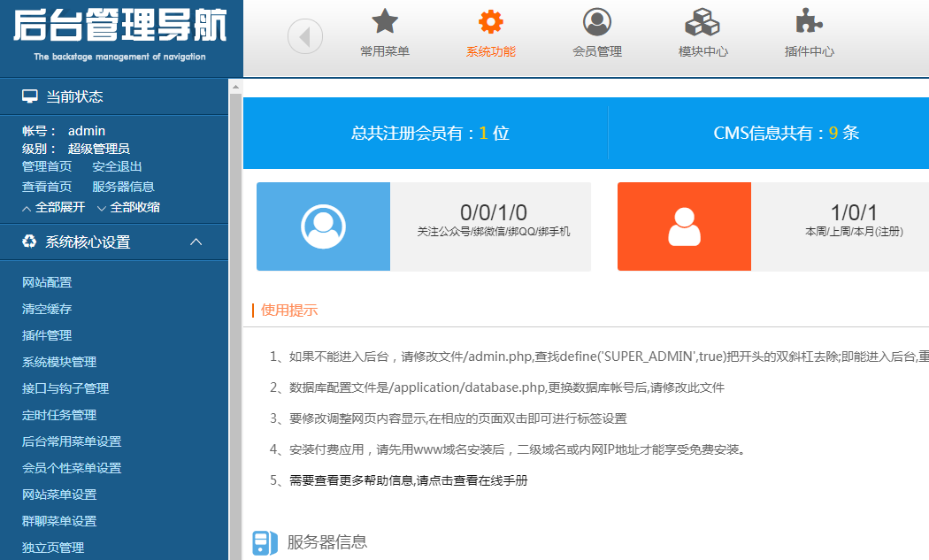Click the cubes icon for 模块中心
The width and height of the screenshot is (929, 560).
click(703, 21)
